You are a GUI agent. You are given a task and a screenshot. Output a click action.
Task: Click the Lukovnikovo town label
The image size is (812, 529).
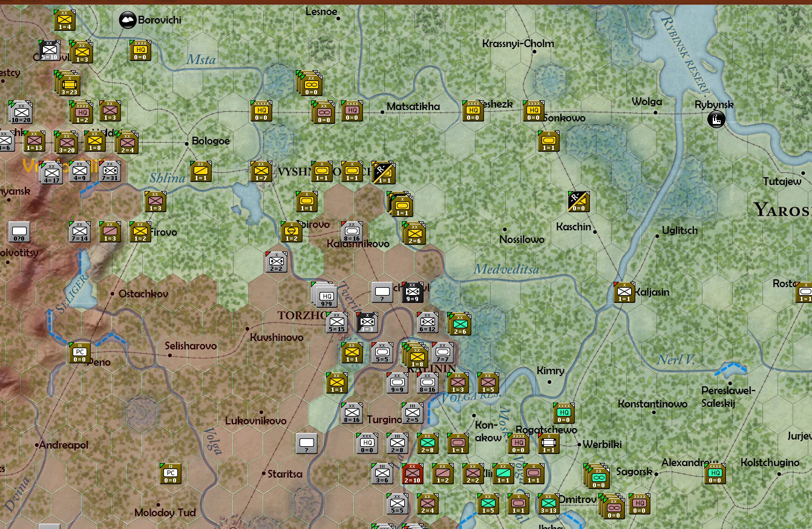(x=255, y=421)
